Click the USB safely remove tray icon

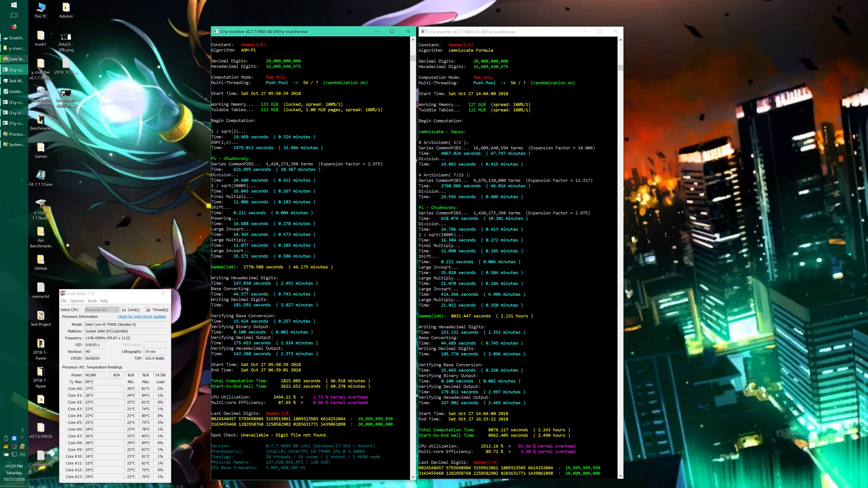6,438
